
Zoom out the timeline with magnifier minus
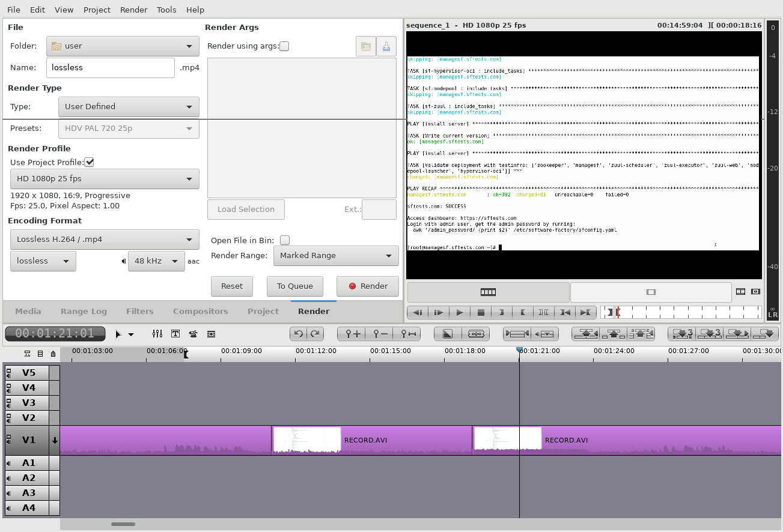tap(380, 334)
